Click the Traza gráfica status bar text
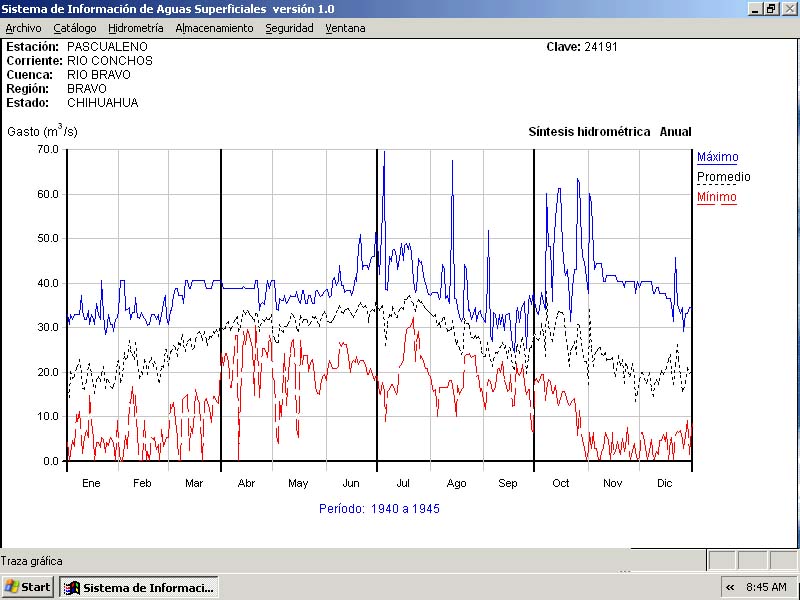The height and width of the screenshot is (600, 800). click(x=32, y=561)
